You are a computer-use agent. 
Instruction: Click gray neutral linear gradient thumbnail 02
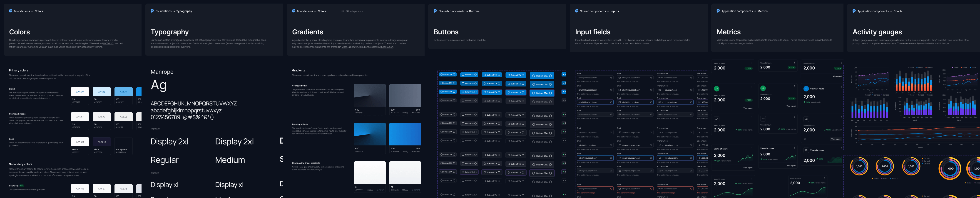click(x=405, y=173)
